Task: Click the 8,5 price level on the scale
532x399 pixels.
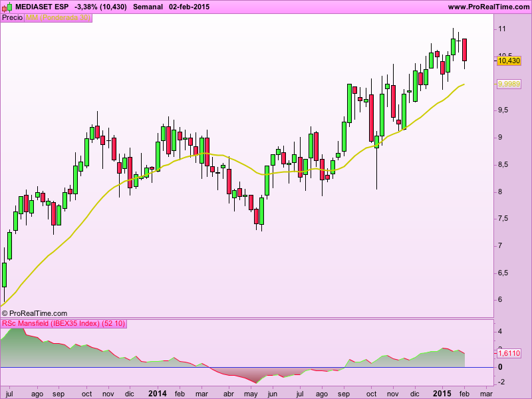Action: 503,164
